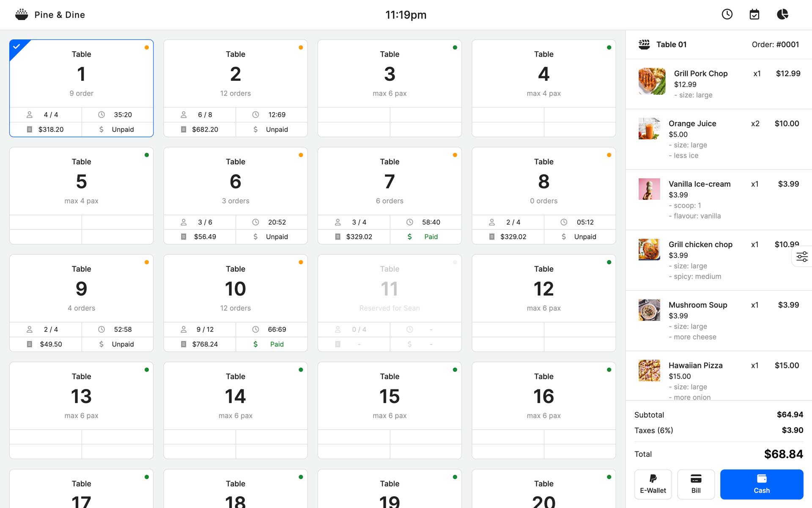
Task: Open the filter sliders settings icon
Action: (x=802, y=257)
